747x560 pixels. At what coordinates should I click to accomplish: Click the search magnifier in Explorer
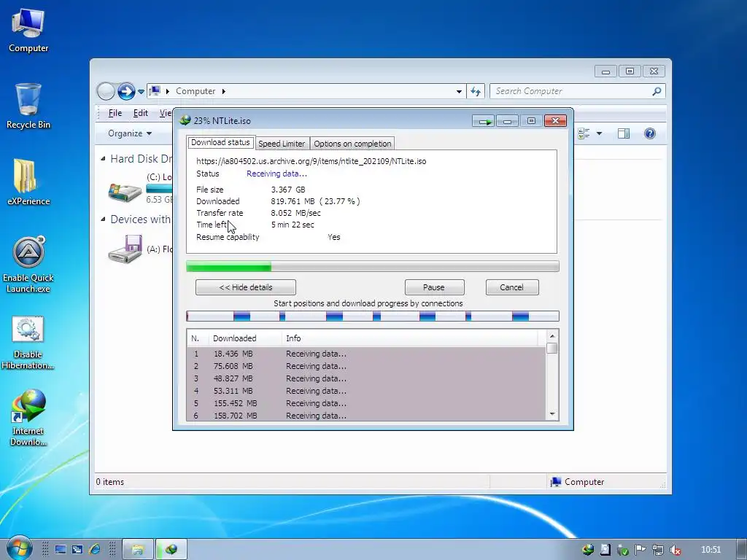point(657,91)
